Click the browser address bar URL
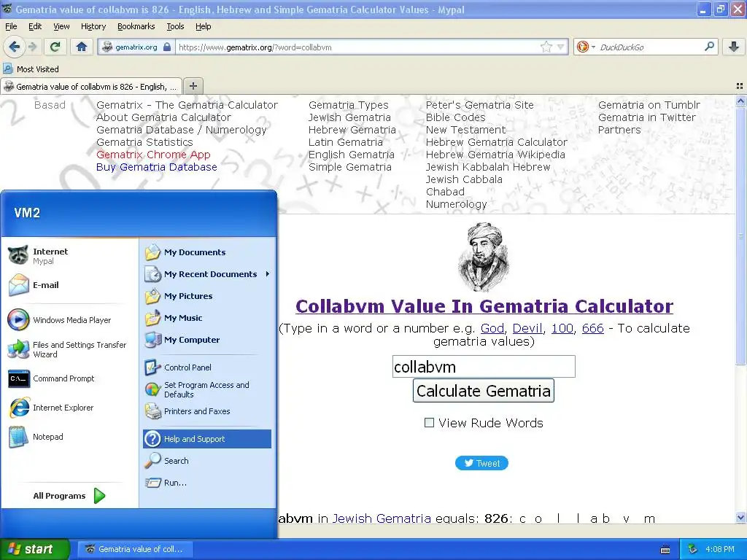This screenshot has width=747, height=560. click(x=357, y=47)
